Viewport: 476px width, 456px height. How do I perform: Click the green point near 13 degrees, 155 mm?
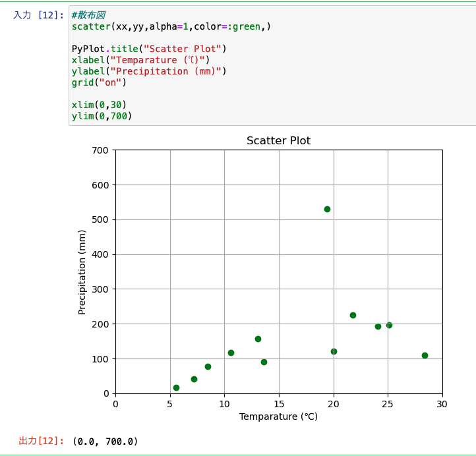258,339
